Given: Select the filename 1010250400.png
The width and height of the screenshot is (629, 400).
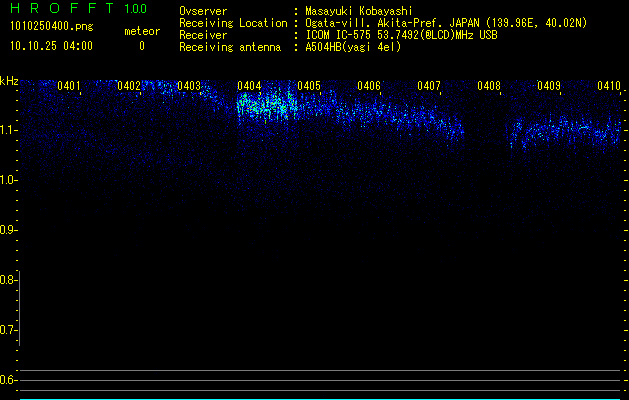Looking at the screenshot, I should [x=52, y=27].
